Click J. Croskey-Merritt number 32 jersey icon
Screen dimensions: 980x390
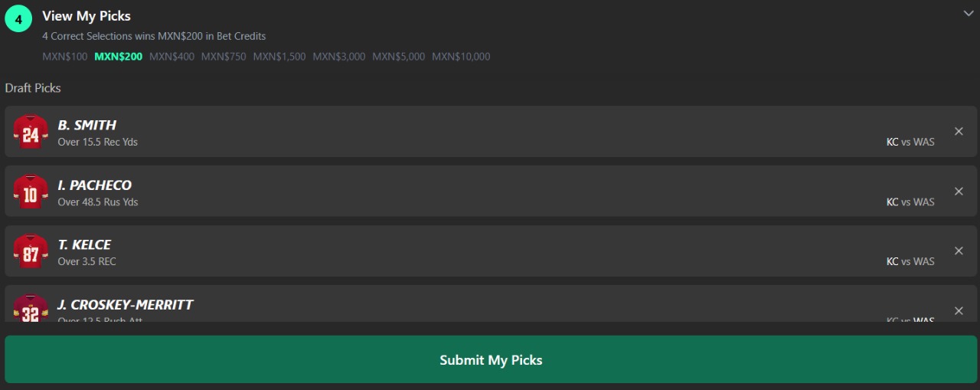click(31, 308)
